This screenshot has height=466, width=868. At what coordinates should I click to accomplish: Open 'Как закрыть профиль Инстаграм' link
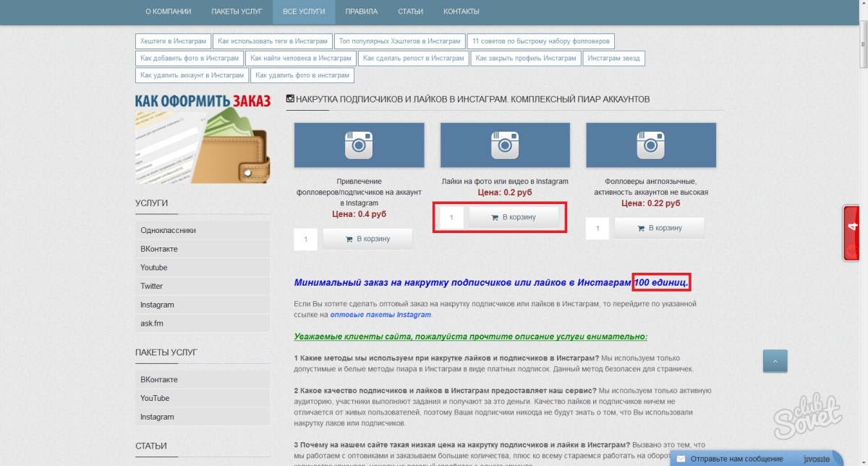click(526, 58)
